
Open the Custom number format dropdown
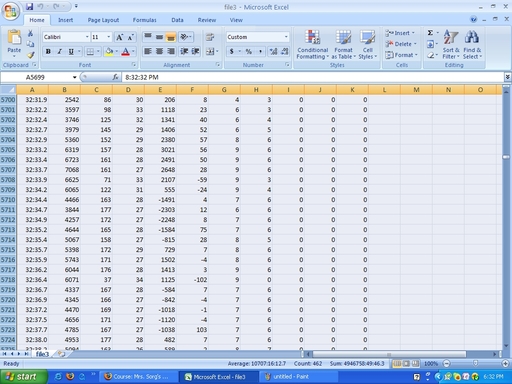click(x=286, y=37)
